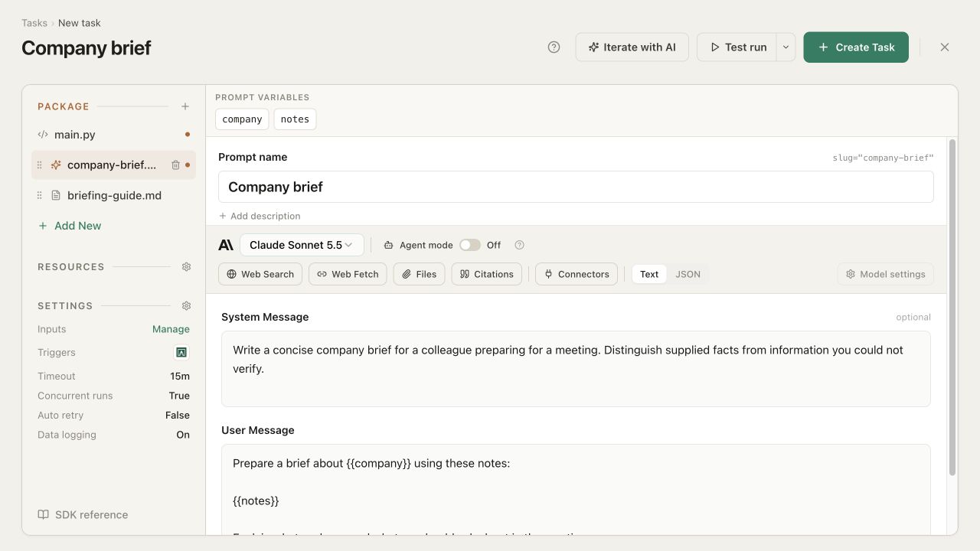
Task: Click into System Message text area
Action: coord(576,369)
